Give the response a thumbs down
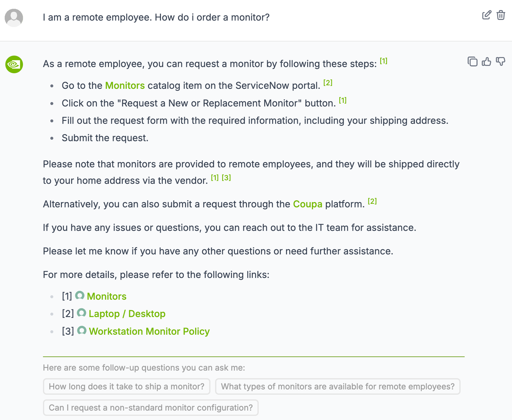 click(501, 61)
